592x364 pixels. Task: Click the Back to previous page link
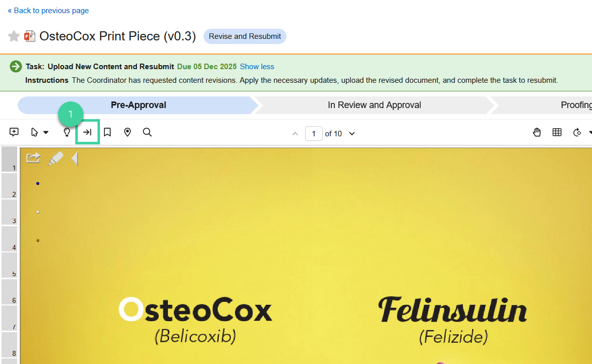[x=48, y=10]
